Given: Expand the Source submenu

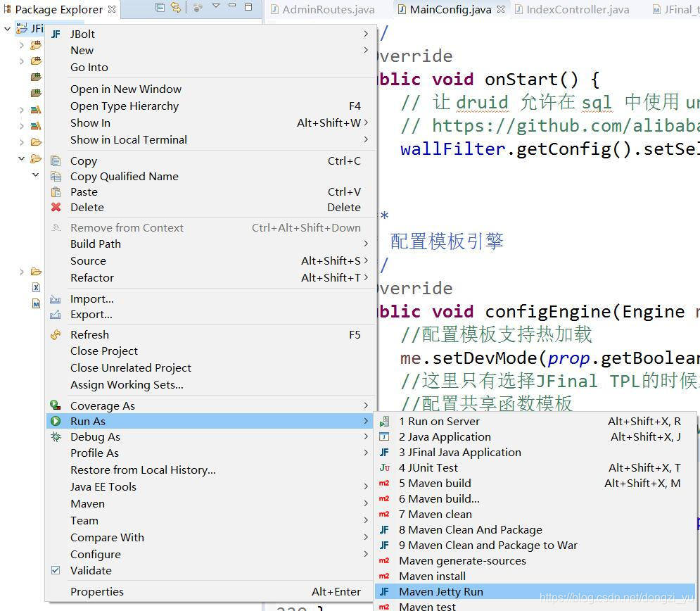Looking at the screenshot, I should tap(211, 261).
